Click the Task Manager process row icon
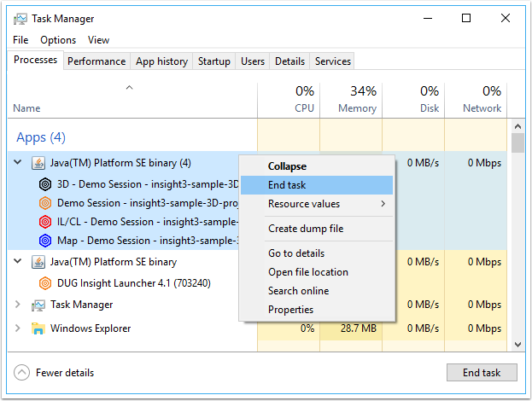The height and width of the screenshot is (401, 532). [38, 305]
